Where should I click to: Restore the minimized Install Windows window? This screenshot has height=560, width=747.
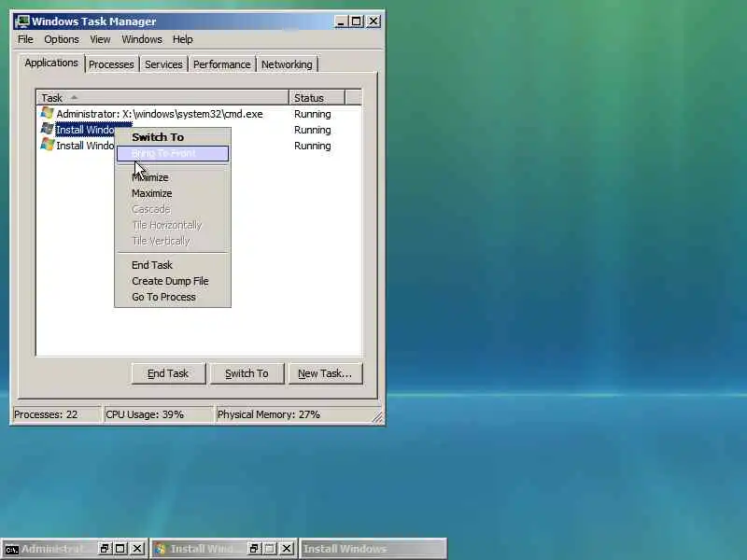(x=254, y=549)
